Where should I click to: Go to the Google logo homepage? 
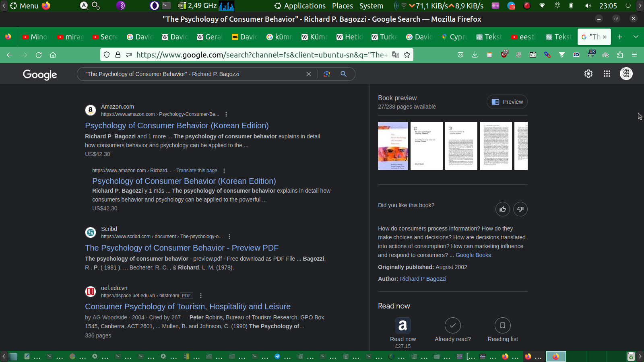point(40,74)
